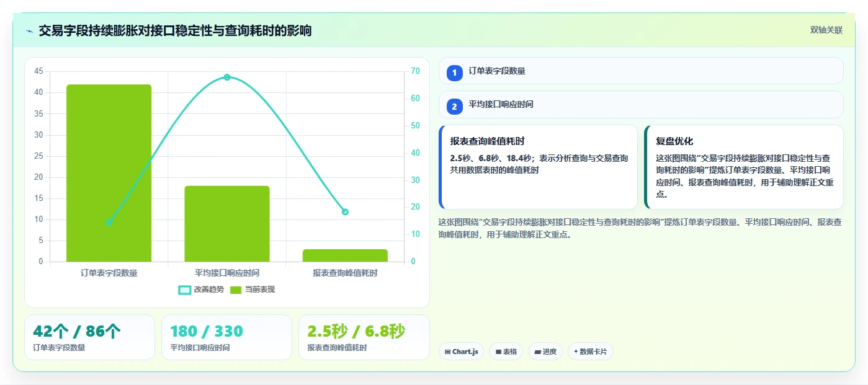Click the 数据卡片 tag
Viewport: 868px width, 385px height.
591,352
